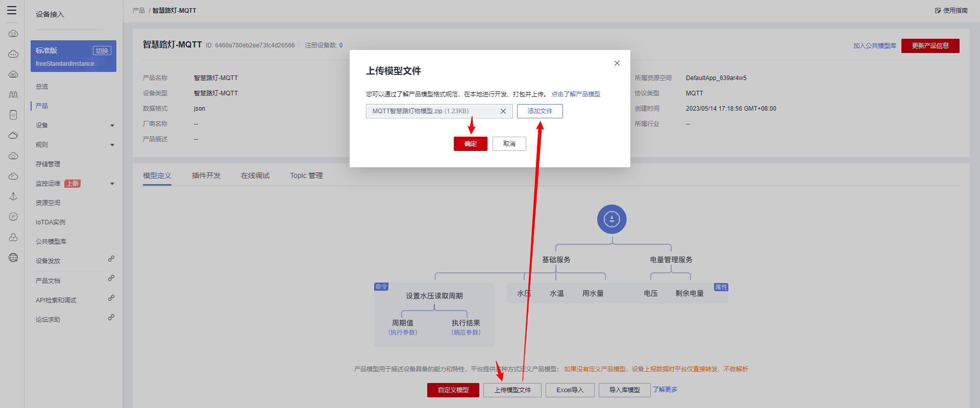Screen dimensions: 980x408
Task: Expand the 监控运维 sidebar submenu
Action: [112, 184]
